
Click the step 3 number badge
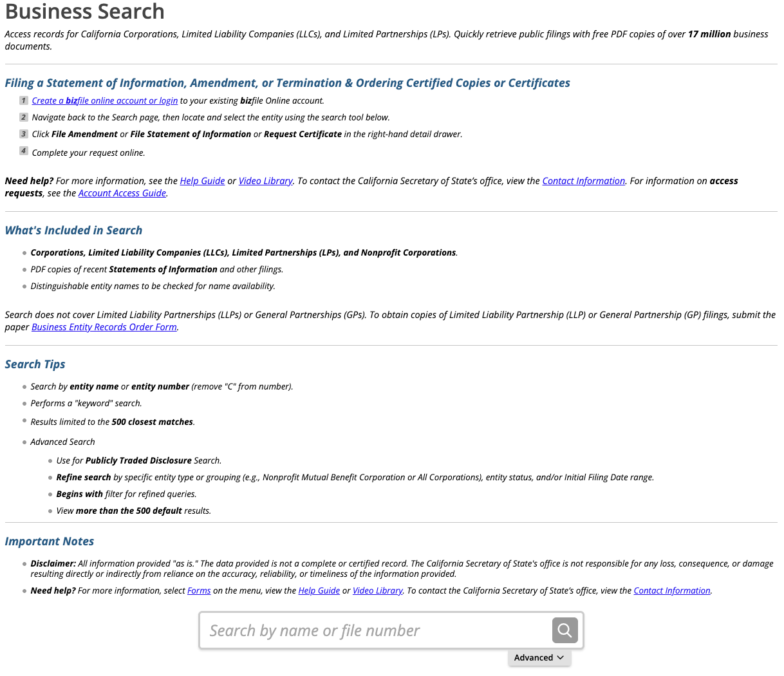coord(24,134)
